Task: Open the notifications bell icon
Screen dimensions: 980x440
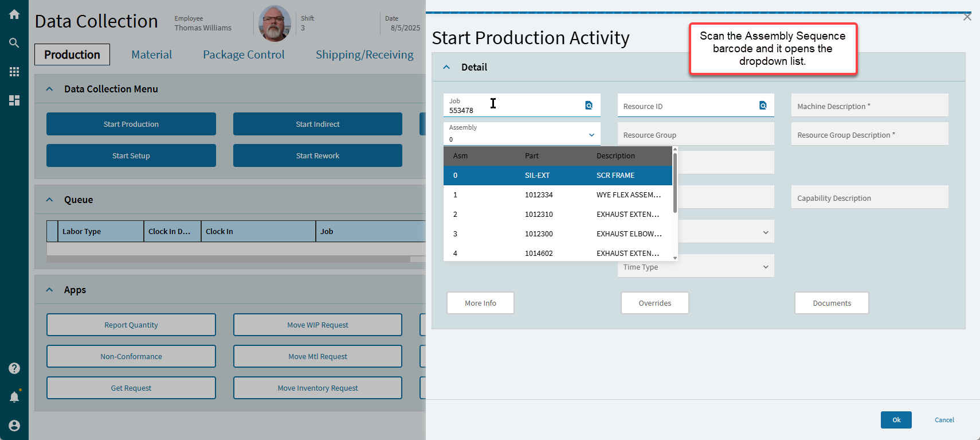Action: (x=14, y=397)
